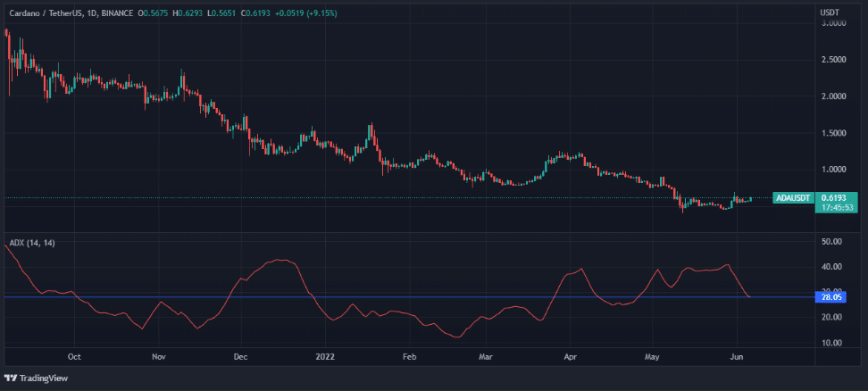Click the 17:45:53 countdown timer
The height and width of the screenshot is (391, 868).
click(x=836, y=207)
